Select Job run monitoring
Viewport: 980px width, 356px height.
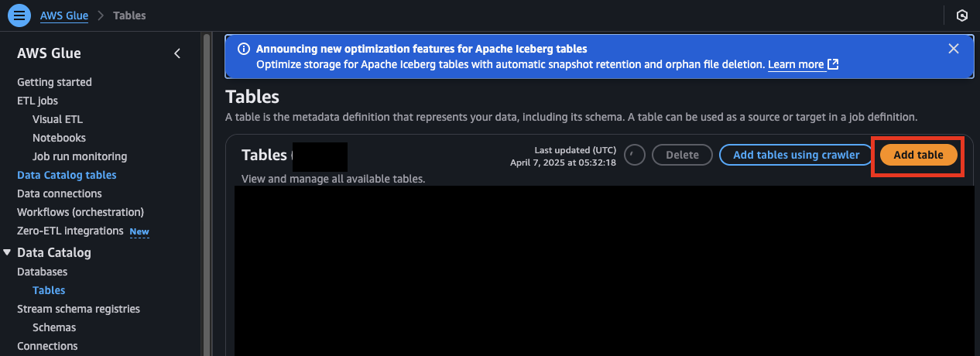pyautogui.click(x=80, y=156)
